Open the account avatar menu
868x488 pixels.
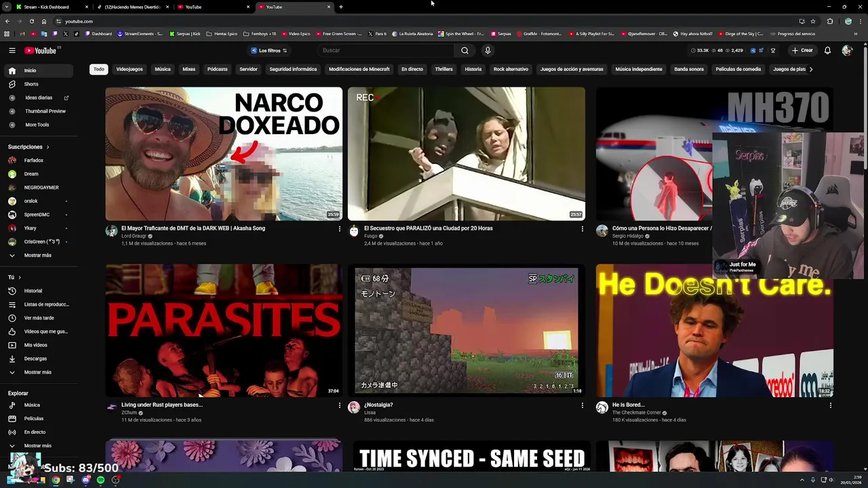coord(846,50)
